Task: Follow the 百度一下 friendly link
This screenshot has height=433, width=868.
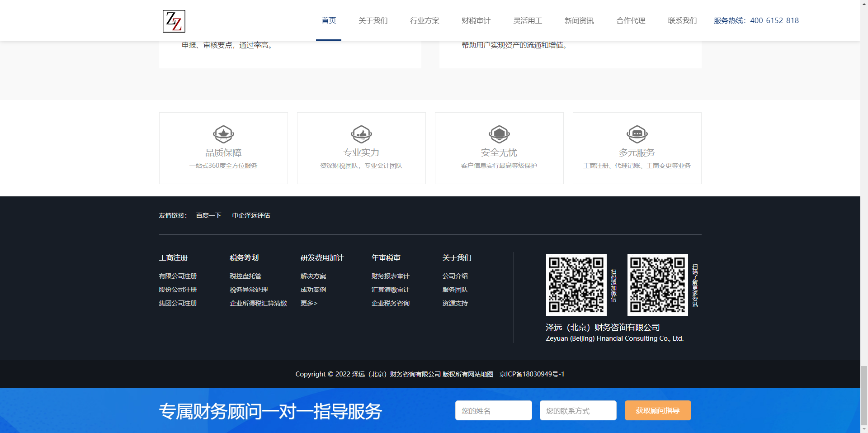Action: (208, 215)
